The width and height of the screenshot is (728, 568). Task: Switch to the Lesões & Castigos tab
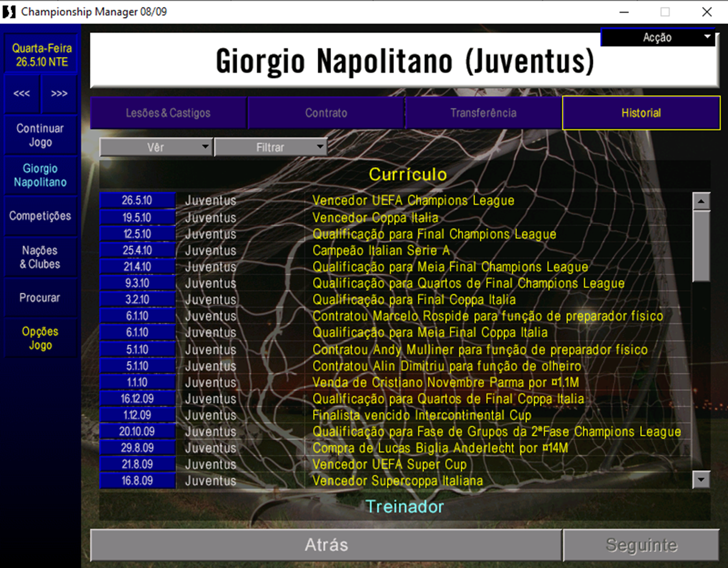click(x=168, y=113)
